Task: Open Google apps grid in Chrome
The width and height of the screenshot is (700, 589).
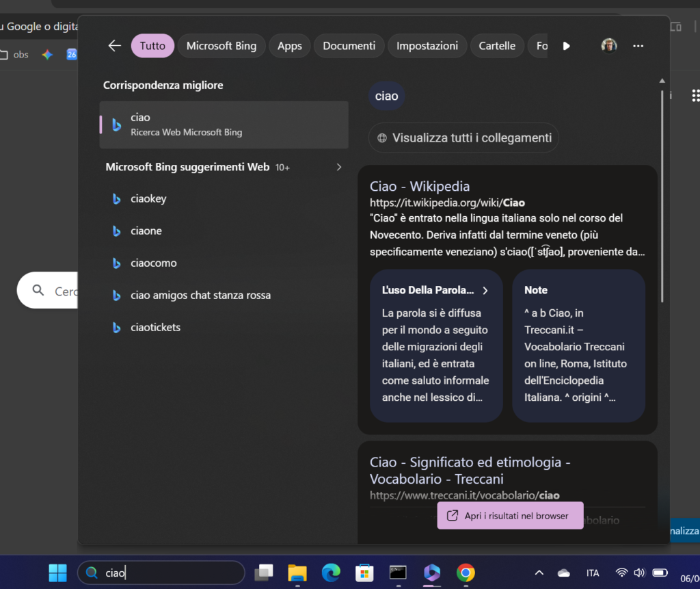Action: [x=695, y=96]
